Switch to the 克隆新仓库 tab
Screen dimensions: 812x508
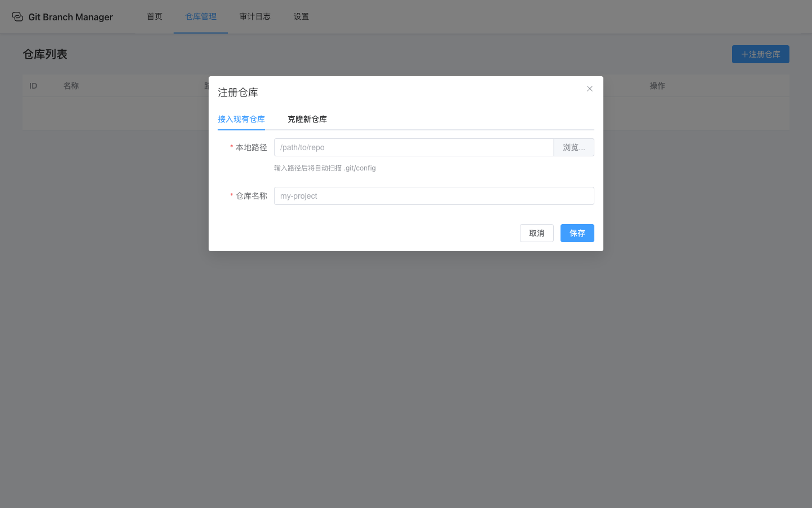pos(307,119)
